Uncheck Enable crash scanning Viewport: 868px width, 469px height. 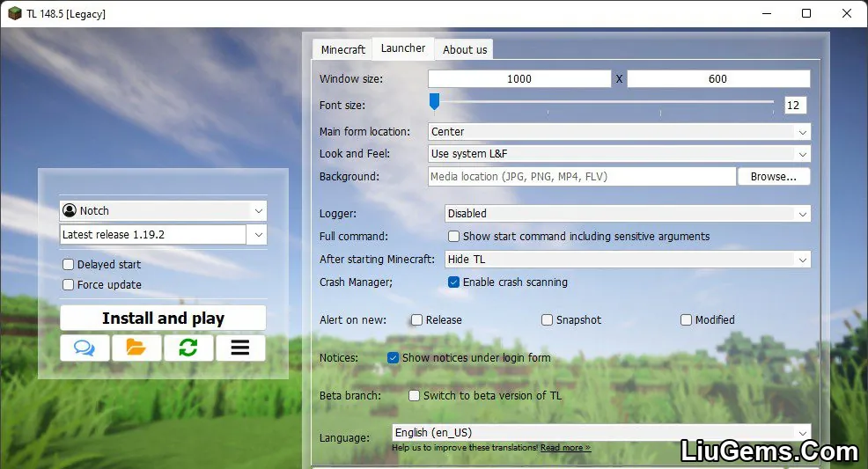click(x=453, y=282)
